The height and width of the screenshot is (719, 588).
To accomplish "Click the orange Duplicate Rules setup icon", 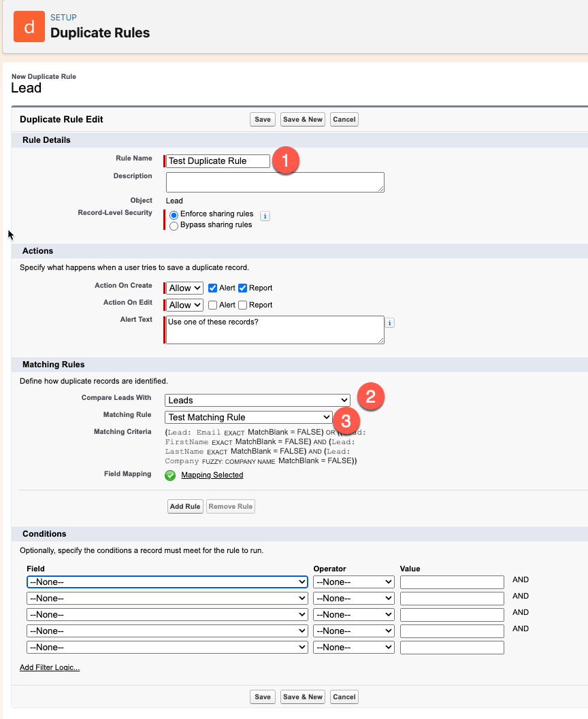I will point(29,27).
